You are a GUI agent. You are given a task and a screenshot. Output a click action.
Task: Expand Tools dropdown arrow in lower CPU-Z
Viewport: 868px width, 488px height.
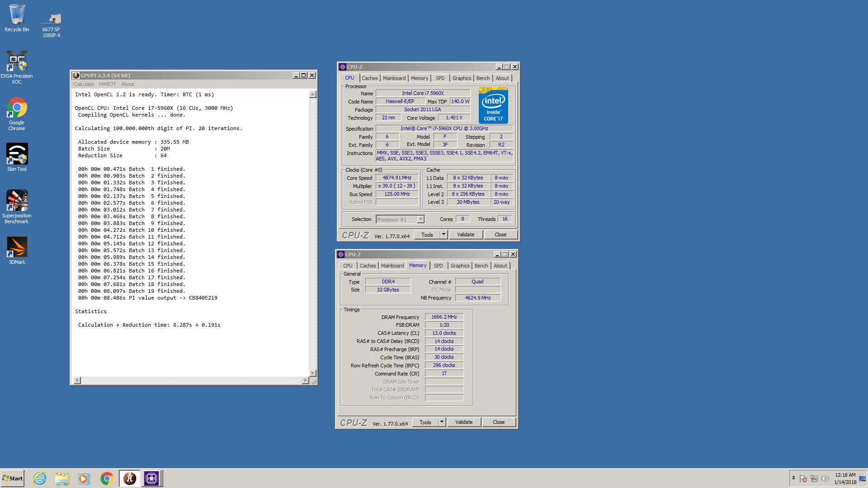coord(442,422)
